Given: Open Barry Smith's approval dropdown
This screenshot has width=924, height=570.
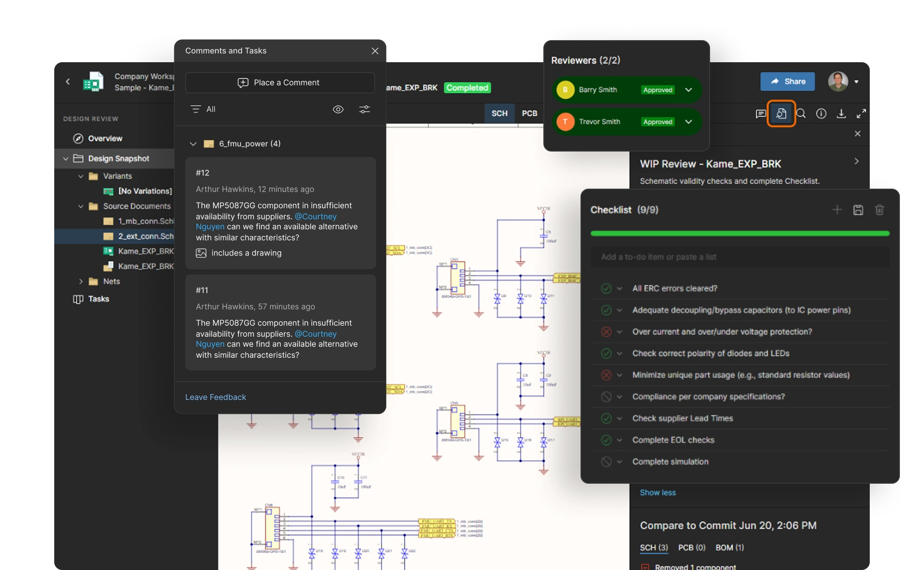Looking at the screenshot, I should tap(688, 90).
